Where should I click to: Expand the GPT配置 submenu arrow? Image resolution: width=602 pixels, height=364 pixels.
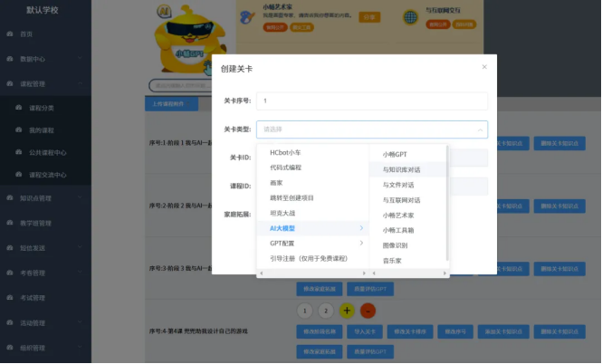[361, 243]
